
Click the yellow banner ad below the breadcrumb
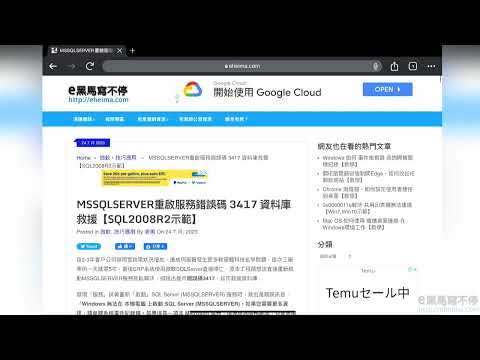pos(155,178)
